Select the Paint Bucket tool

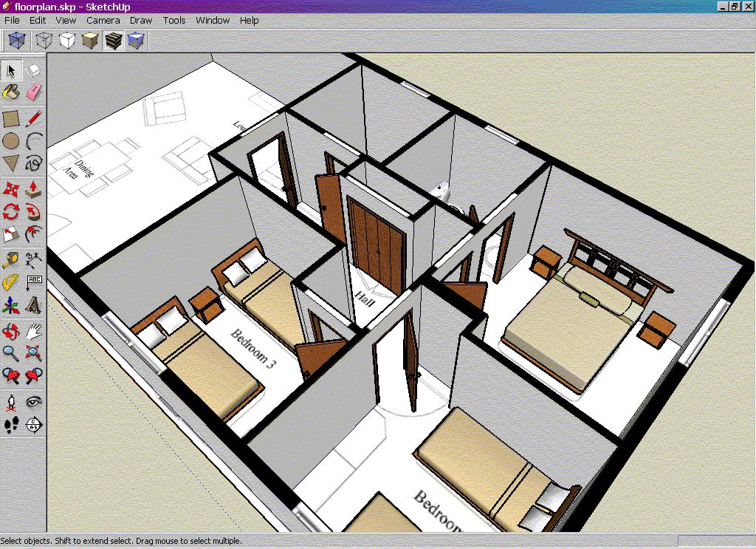pos(11,92)
